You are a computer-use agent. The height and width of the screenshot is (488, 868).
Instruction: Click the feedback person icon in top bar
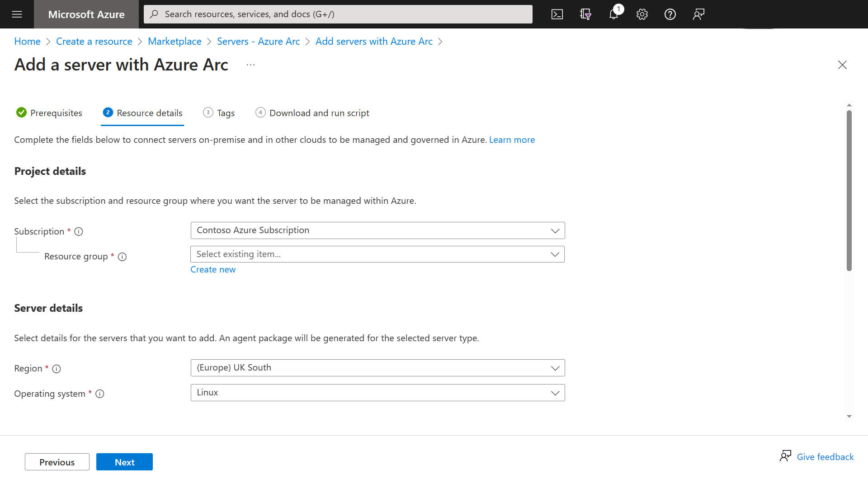pyautogui.click(x=698, y=14)
